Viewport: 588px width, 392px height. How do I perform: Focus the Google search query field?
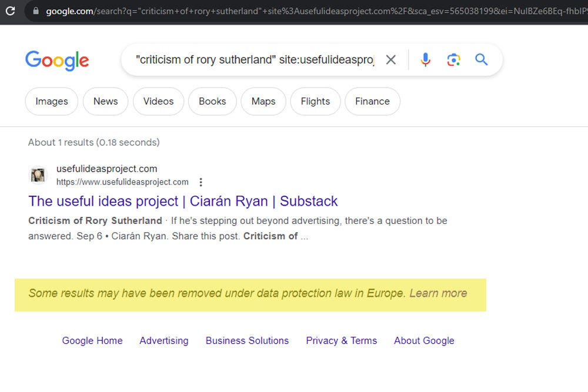point(255,59)
